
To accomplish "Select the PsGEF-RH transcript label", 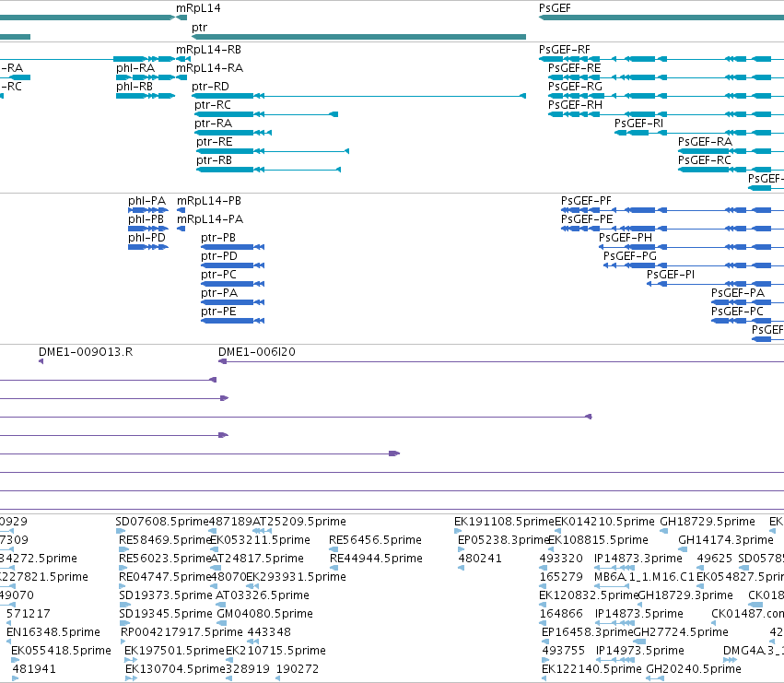I will pos(576,105).
